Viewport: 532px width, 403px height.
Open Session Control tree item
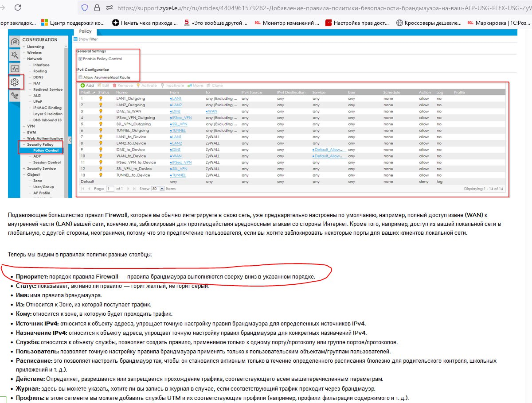tap(47, 163)
